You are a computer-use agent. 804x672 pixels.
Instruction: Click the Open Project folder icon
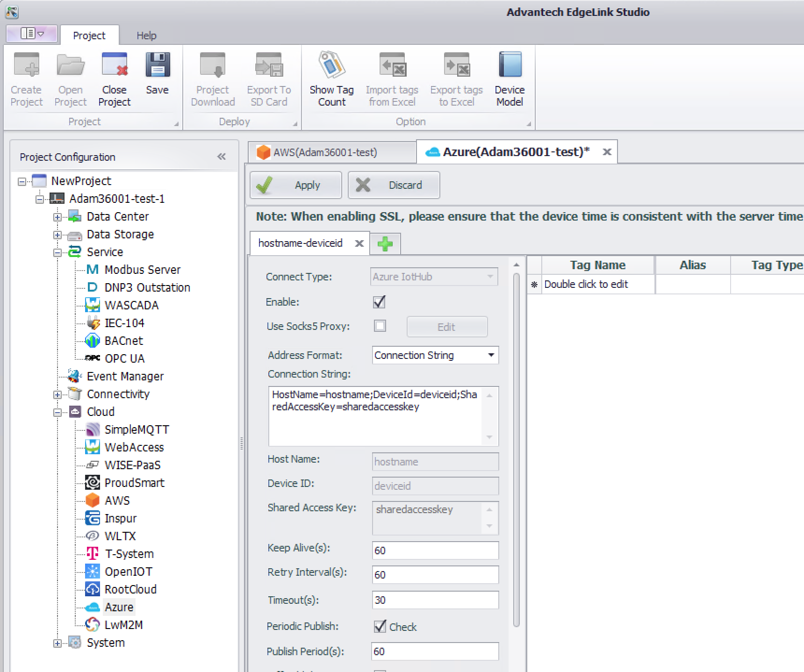pos(70,64)
